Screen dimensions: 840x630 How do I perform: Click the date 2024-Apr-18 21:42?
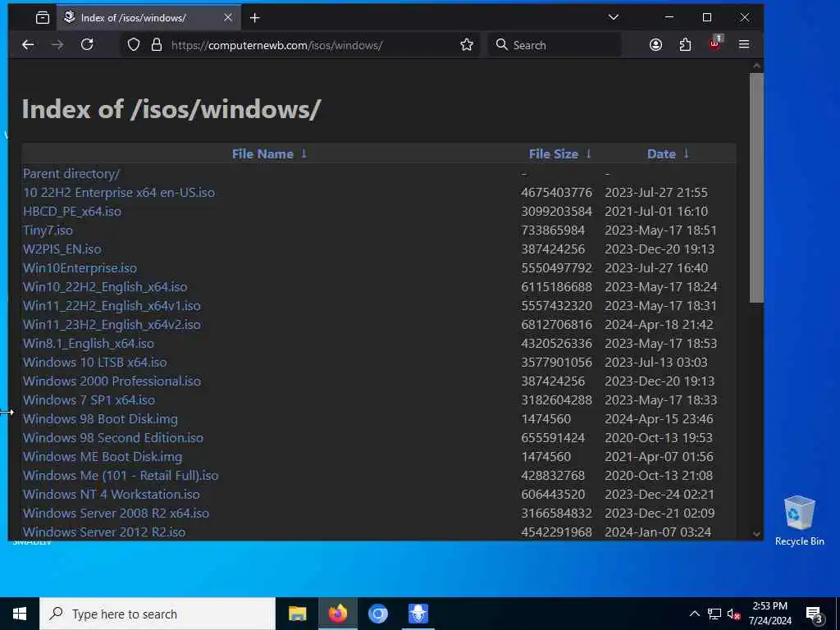click(x=659, y=325)
